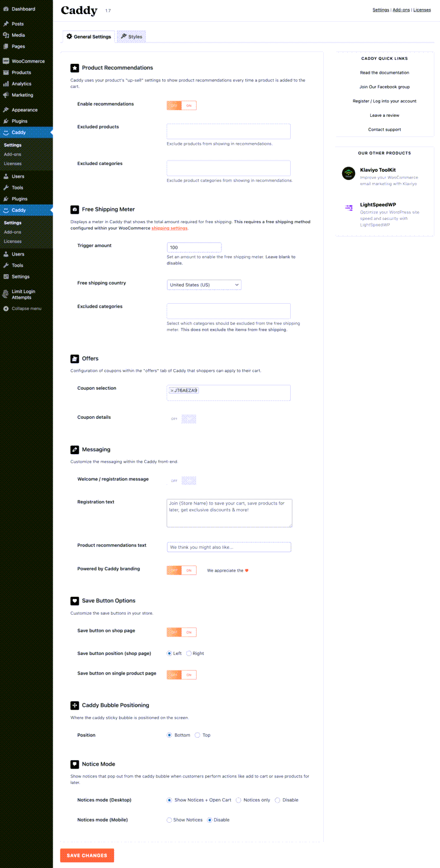Toggle Powered by Caddy branding switch

(182, 570)
